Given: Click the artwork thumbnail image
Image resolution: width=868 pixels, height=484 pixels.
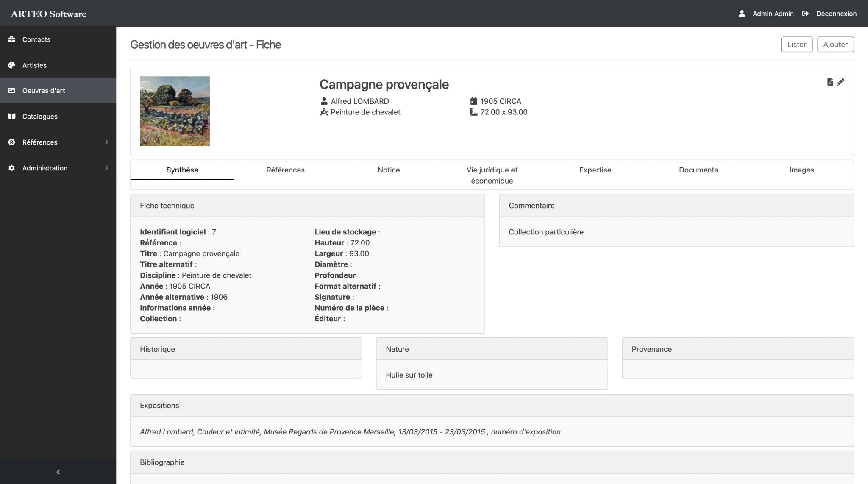Looking at the screenshot, I should point(175,111).
